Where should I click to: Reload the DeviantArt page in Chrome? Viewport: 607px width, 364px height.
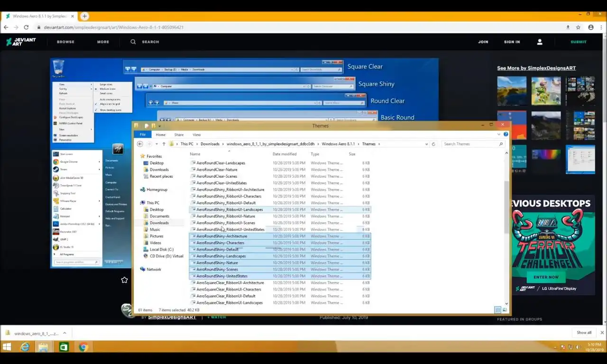26,27
